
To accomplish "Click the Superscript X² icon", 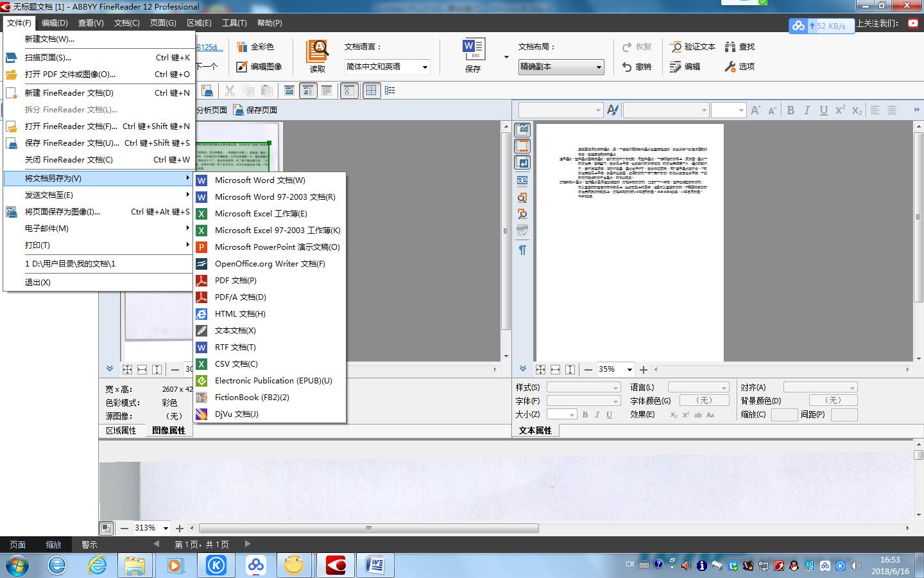I will [840, 110].
